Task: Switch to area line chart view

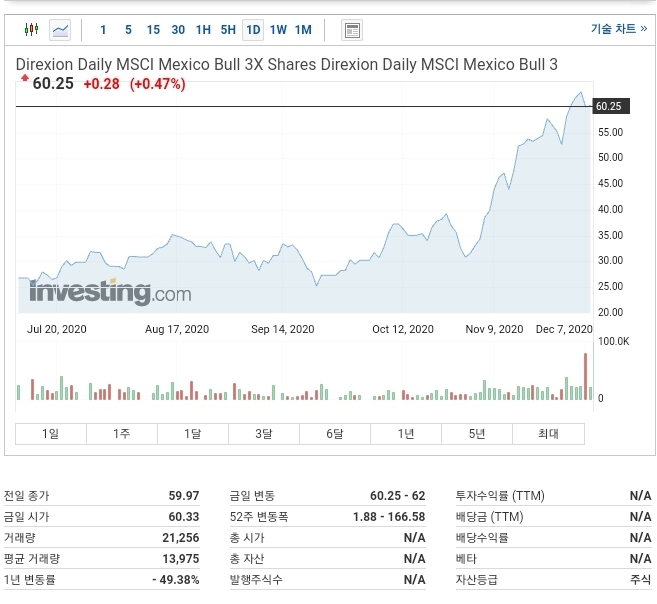Action: [60, 30]
